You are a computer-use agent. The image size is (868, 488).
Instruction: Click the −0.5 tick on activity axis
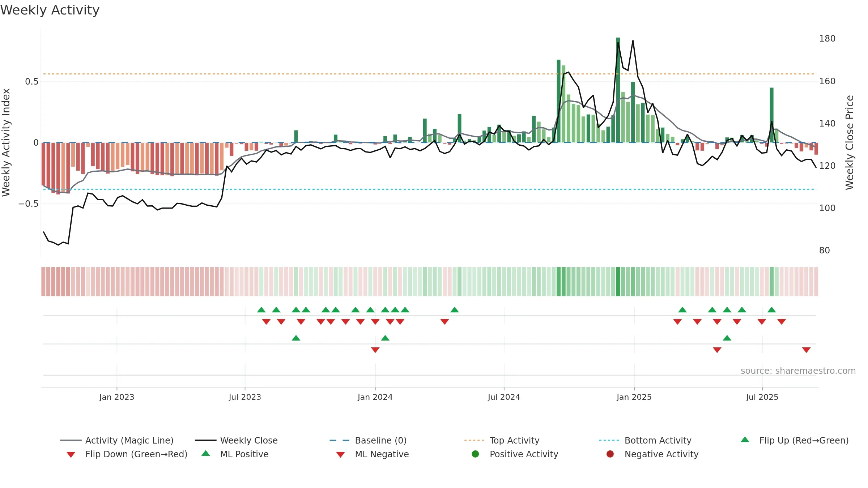pos(28,204)
